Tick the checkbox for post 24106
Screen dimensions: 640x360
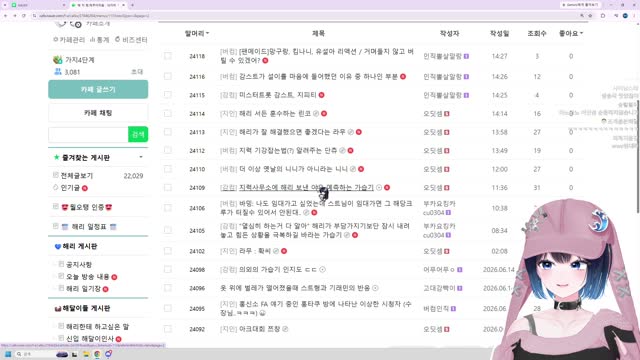pyautogui.click(x=168, y=208)
